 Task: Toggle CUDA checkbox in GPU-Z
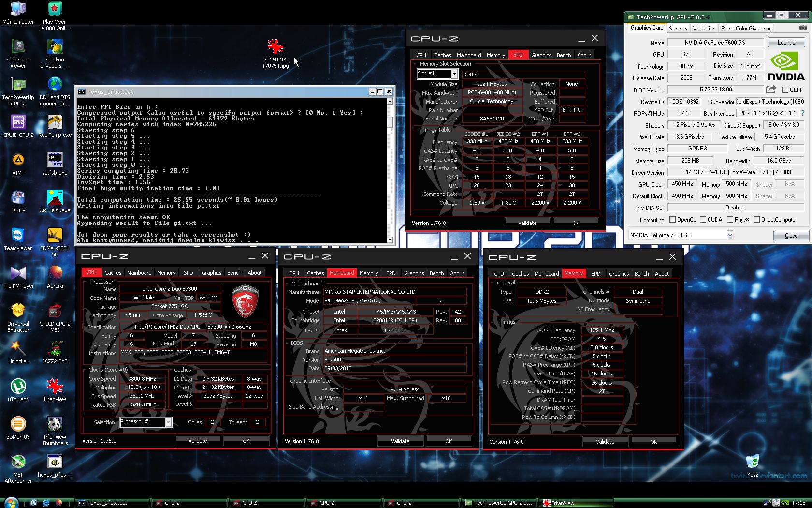tap(703, 220)
